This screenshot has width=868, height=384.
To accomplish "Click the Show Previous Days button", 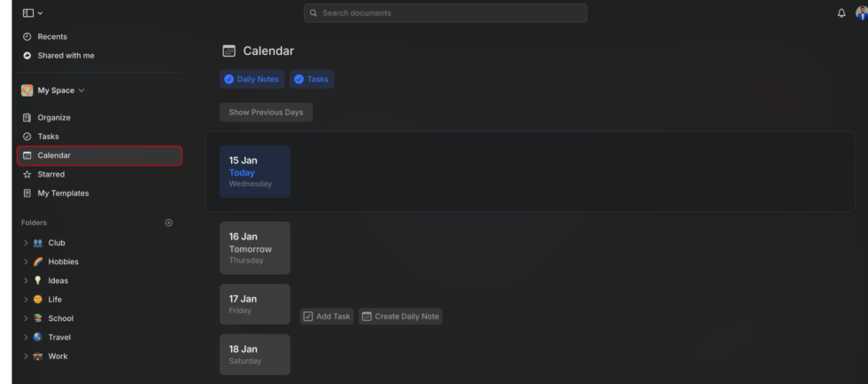I will coord(266,113).
